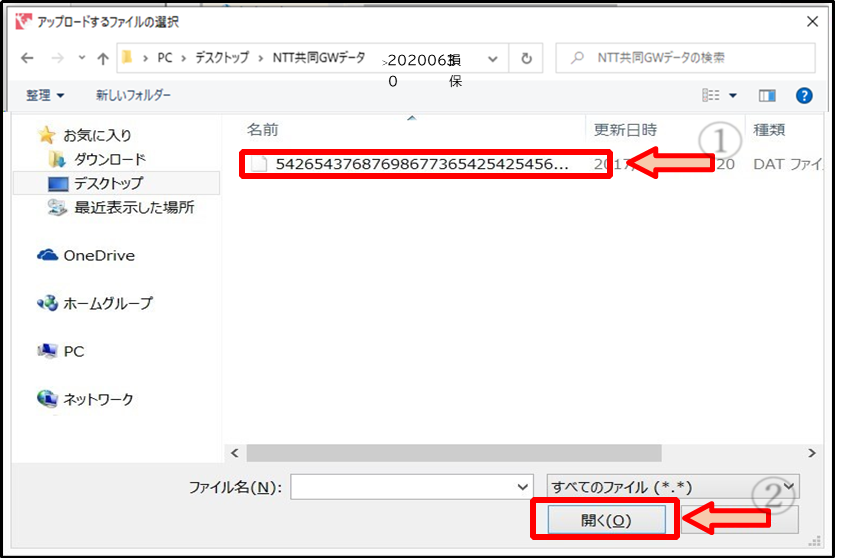The image size is (851, 558).
Task: Select the DAT file starting with 5426543
Action: [421, 165]
